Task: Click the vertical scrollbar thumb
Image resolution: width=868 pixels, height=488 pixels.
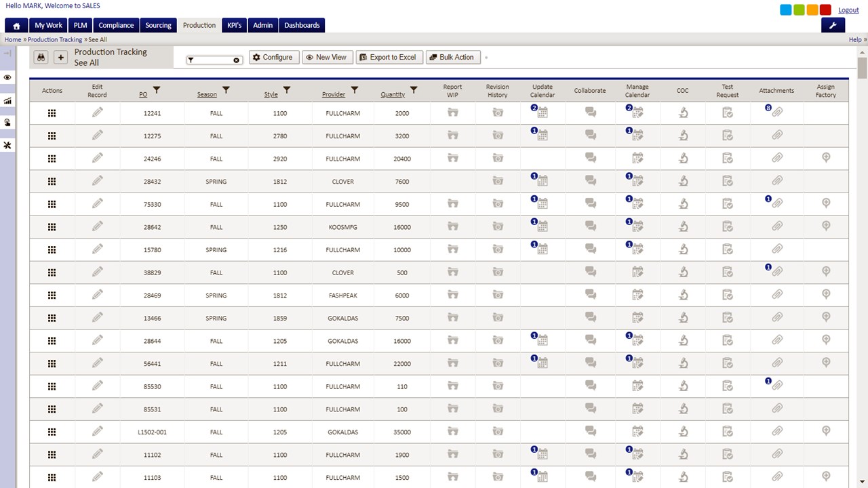Action: [x=863, y=69]
